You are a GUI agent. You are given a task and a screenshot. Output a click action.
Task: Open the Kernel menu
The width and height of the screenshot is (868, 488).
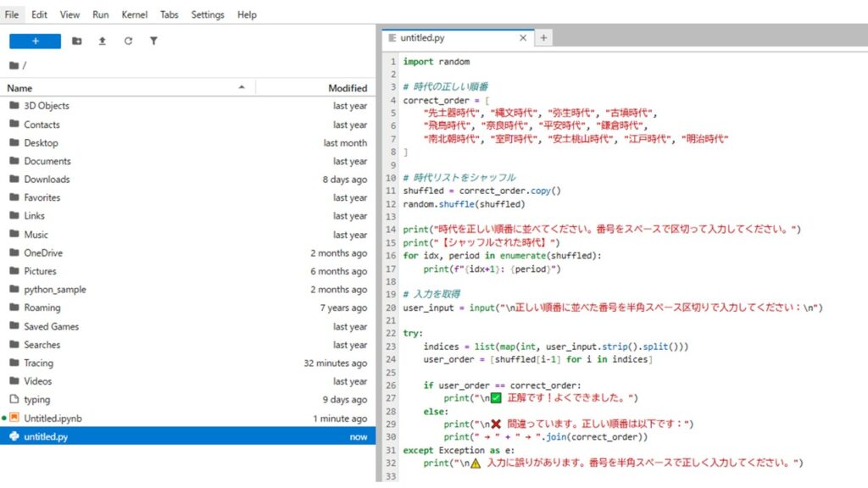click(135, 14)
